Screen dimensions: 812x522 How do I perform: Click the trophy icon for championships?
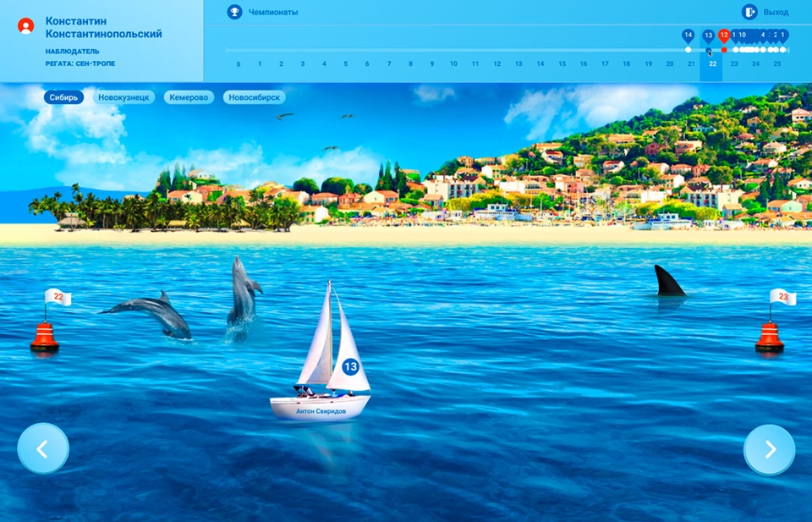coord(234,12)
